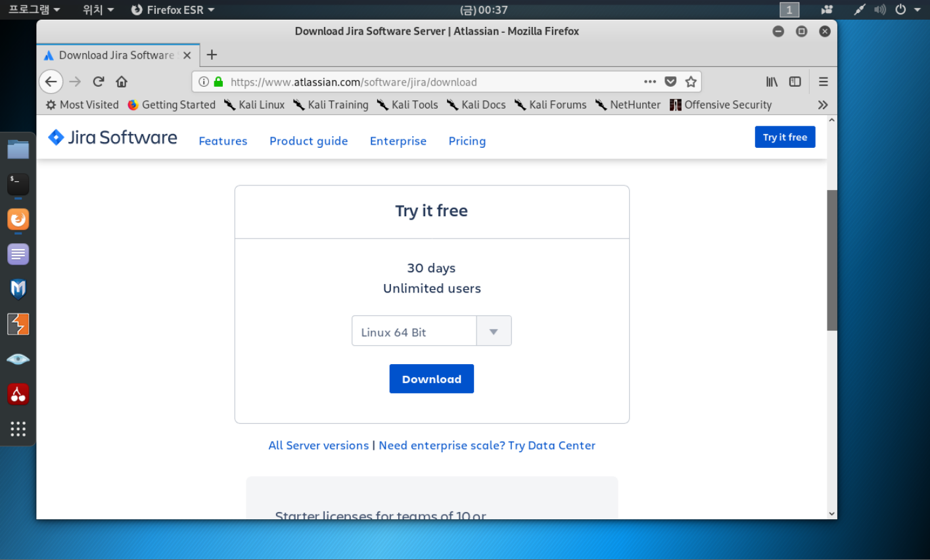Open the 위치 places menu
930x560 pixels.
[98, 9]
